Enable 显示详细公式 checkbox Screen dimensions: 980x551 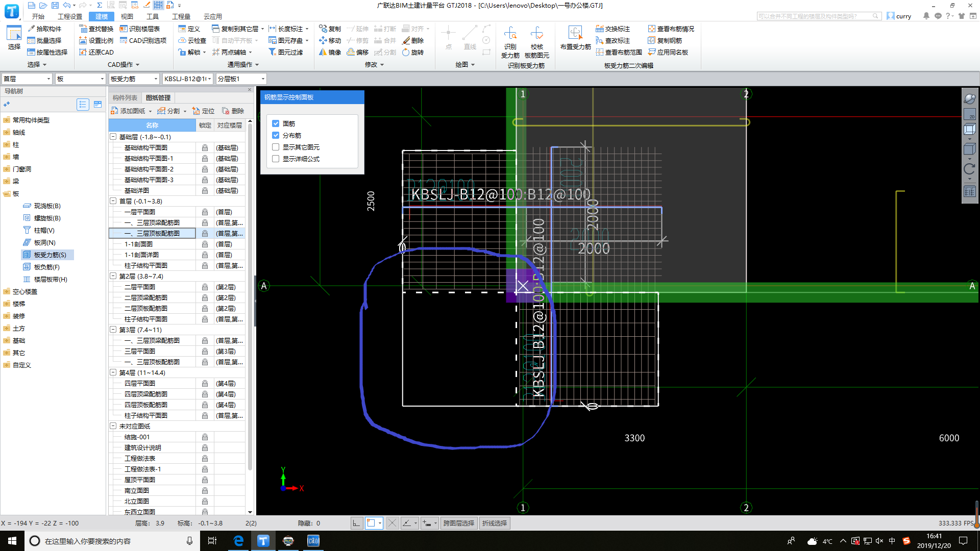(276, 159)
